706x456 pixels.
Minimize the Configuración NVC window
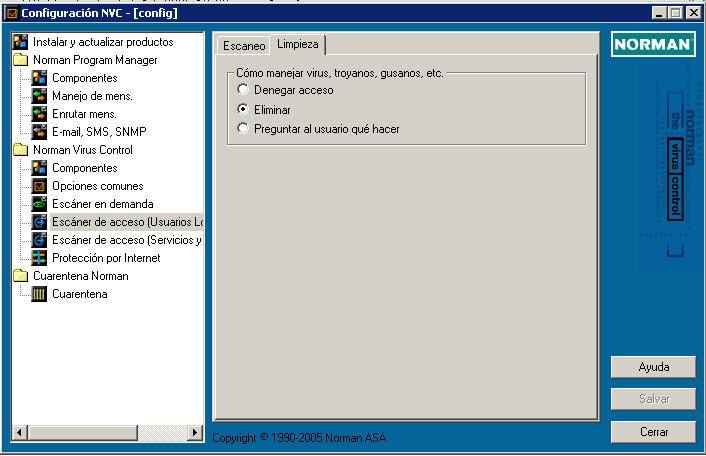pyautogui.click(x=659, y=13)
